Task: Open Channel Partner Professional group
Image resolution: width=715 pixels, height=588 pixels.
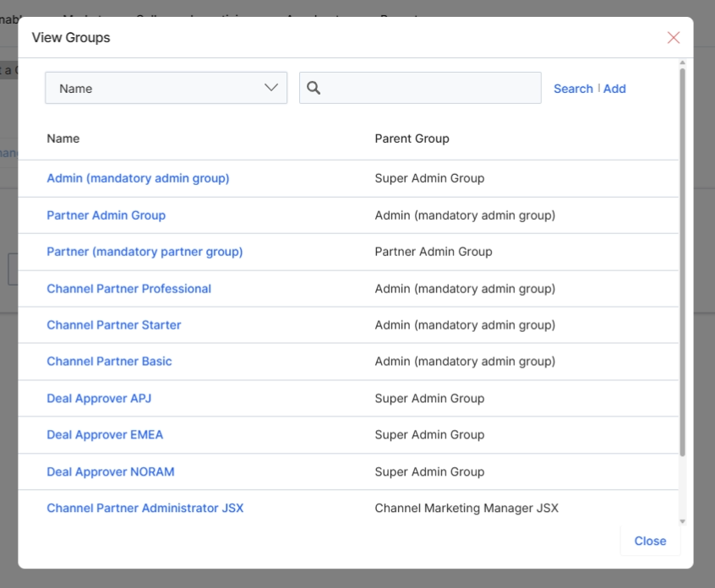Action: [x=128, y=289]
